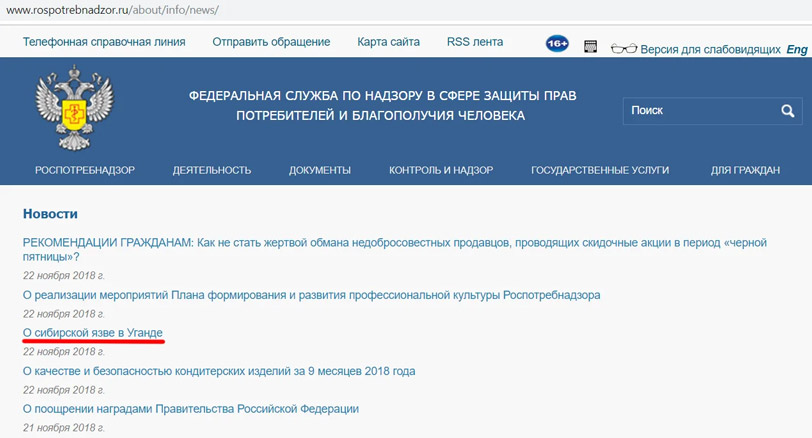The image size is (812, 438).
Task: Click the Rospotrebnadzor eagle emblem logo
Action: [74, 107]
